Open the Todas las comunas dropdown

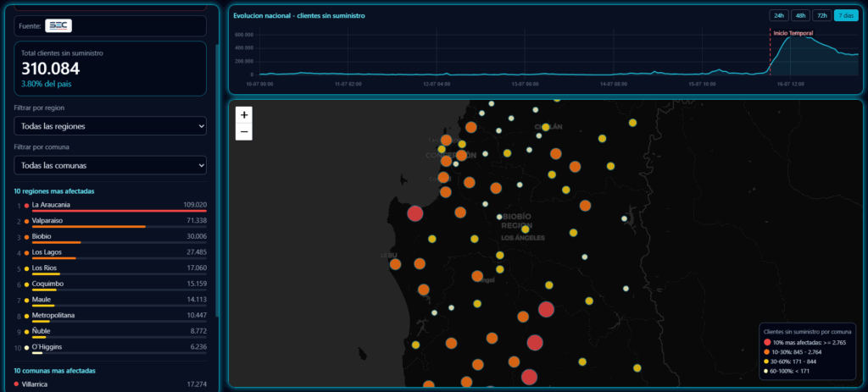110,165
